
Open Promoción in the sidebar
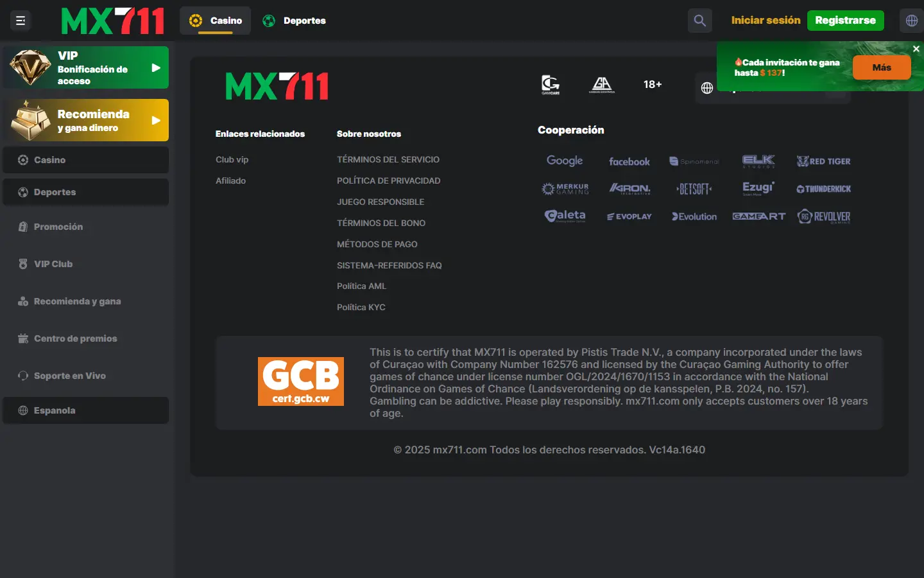click(x=85, y=227)
